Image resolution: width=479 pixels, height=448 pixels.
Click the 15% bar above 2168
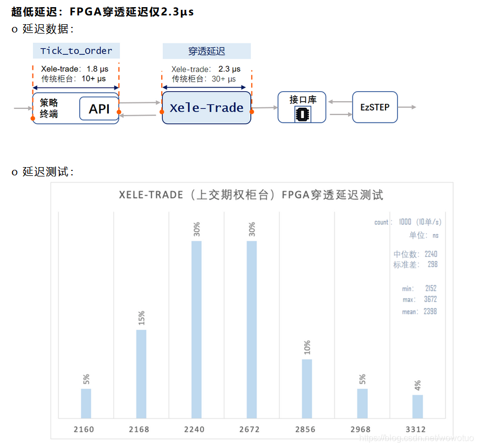[141, 374]
